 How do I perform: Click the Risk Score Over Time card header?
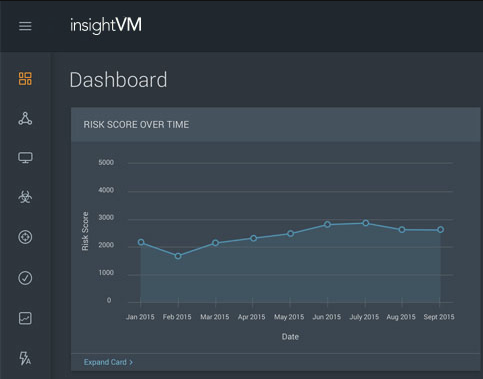[275, 125]
